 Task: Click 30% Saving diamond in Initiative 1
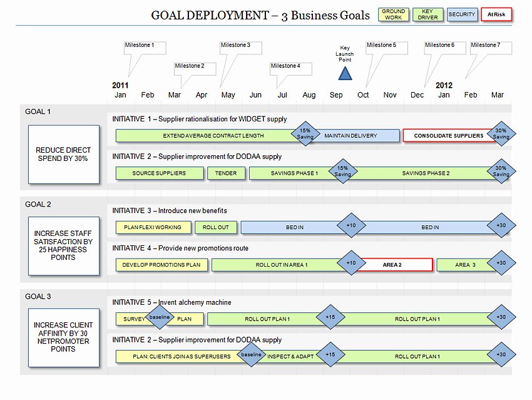(x=501, y=134)
